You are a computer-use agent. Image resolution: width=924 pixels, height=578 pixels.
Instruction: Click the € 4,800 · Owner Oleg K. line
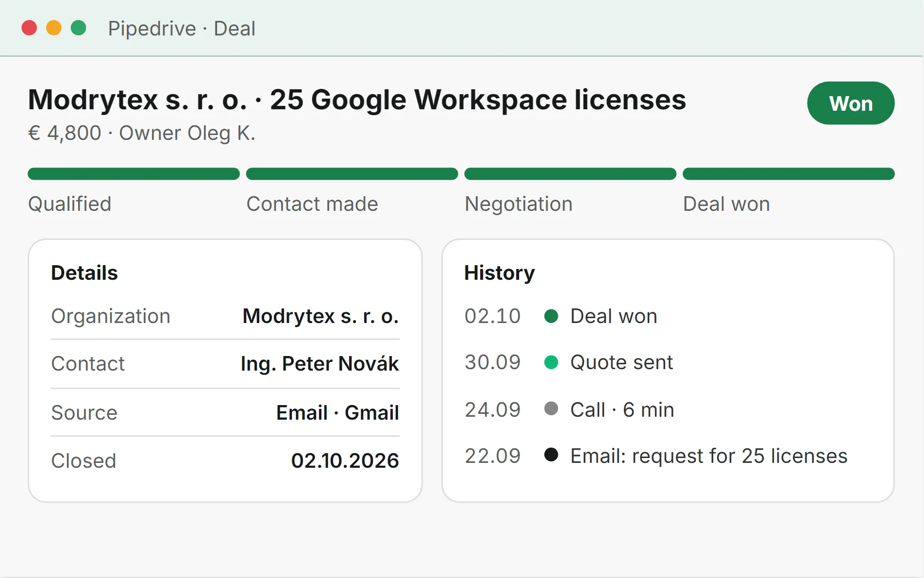[x=142, y=133]
